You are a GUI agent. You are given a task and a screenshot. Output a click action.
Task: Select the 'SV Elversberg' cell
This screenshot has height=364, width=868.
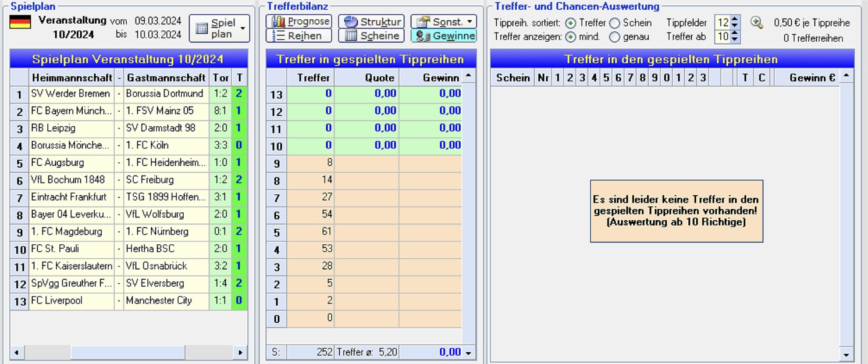pyautogui.click(x=166, y=283)
